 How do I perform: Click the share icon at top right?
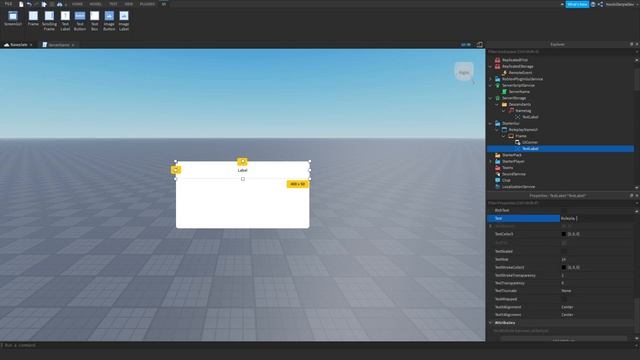600,4
